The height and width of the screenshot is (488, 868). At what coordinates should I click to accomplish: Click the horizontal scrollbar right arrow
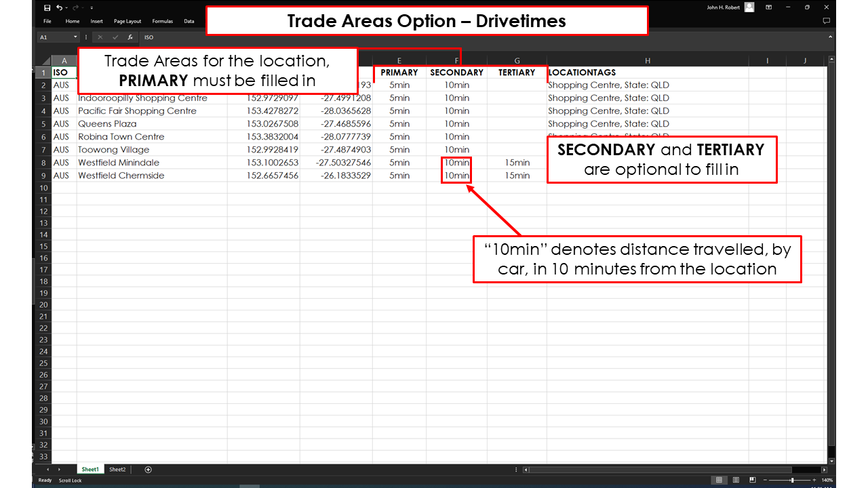coord(824,469)
